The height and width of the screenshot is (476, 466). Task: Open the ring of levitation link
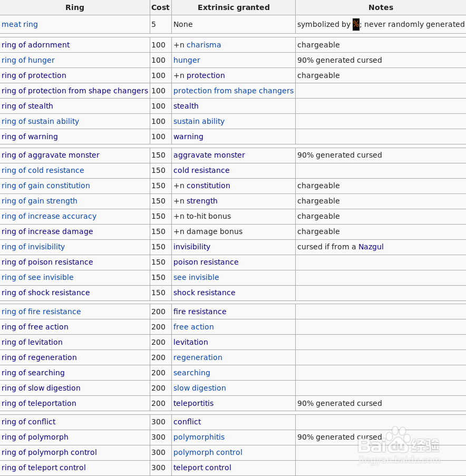pyautogui.click(x=32, y=342)
